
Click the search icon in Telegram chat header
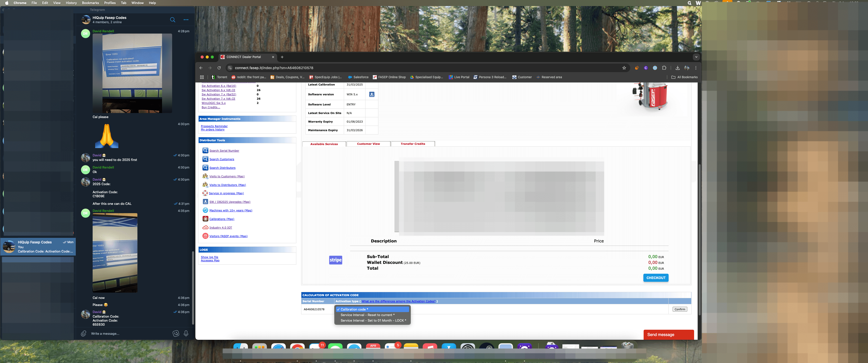[173, 19]
